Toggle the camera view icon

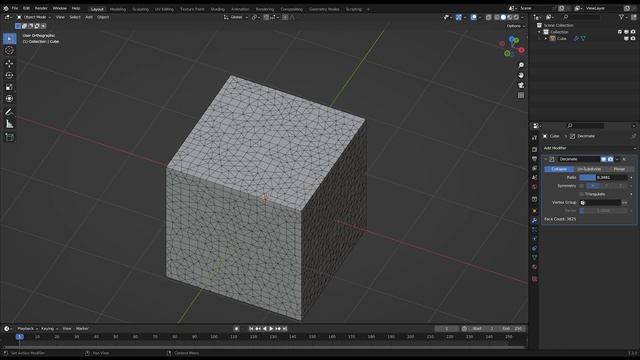coord(521,85)
